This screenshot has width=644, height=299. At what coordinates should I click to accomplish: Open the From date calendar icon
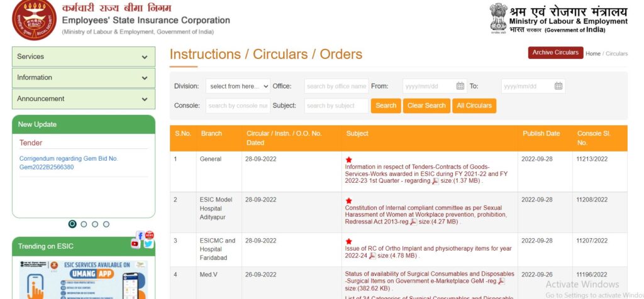460,86
